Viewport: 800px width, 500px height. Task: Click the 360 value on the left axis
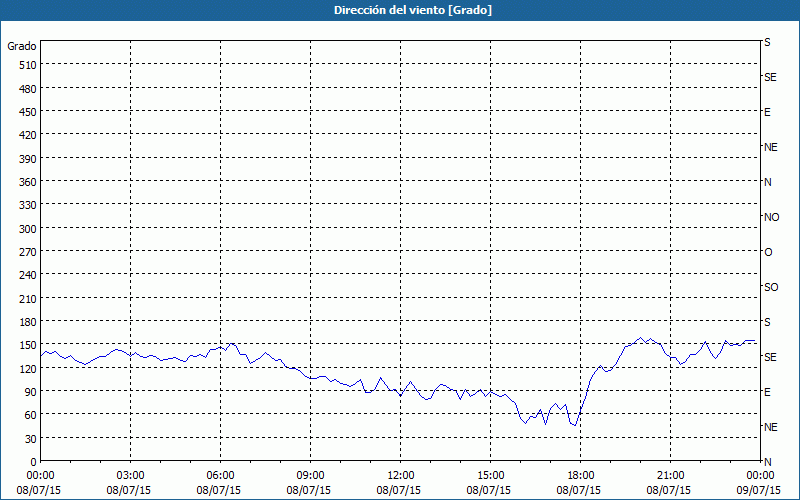pos(28,182)
